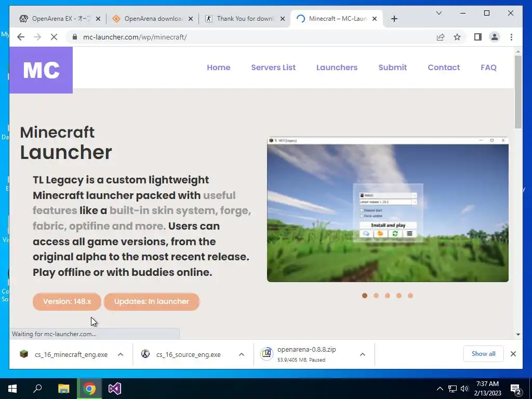Select fourth carousel dot
The width and height of the screenshot is (532, 399).
(399, 296)
